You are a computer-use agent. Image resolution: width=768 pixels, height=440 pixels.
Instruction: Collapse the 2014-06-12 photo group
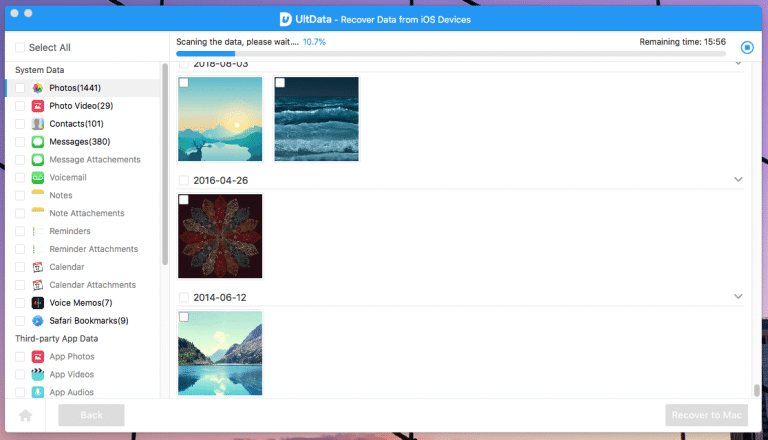[738, 297]
